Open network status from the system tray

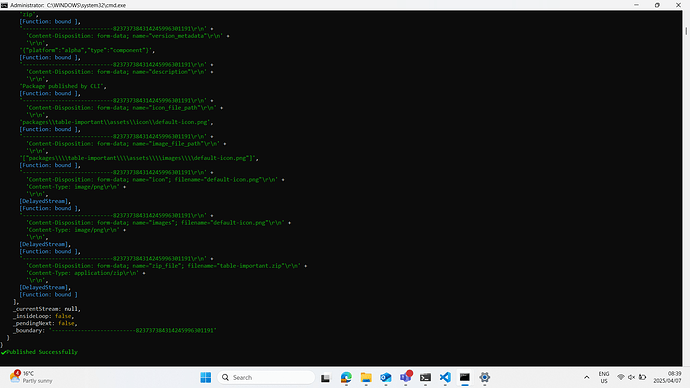tap(621, 377)
